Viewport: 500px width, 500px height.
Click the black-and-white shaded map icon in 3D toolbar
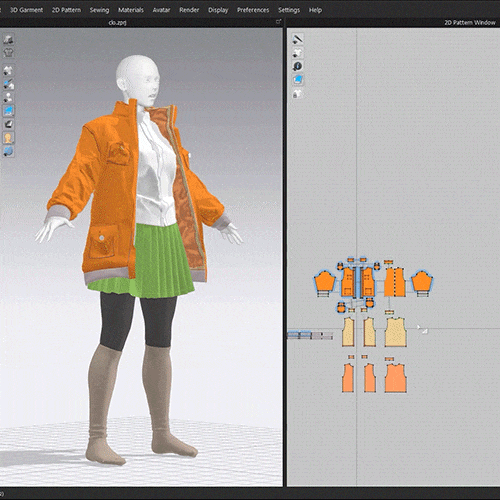click(x=8, y=124)
